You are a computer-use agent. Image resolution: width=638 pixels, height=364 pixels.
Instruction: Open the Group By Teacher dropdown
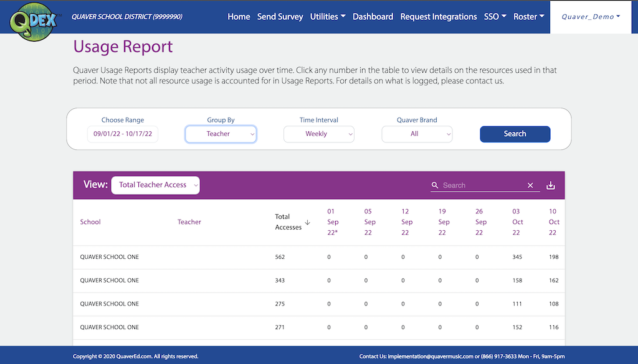click(221, 134)
